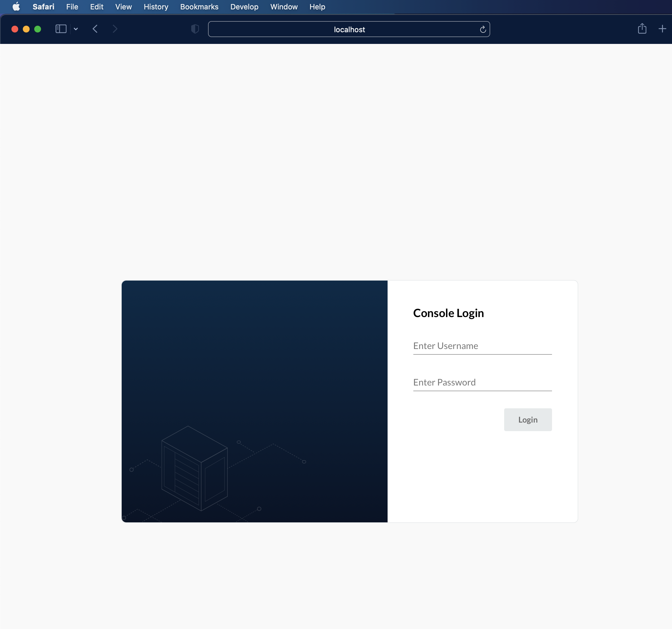Open the History menu

[x=156, y=7]
